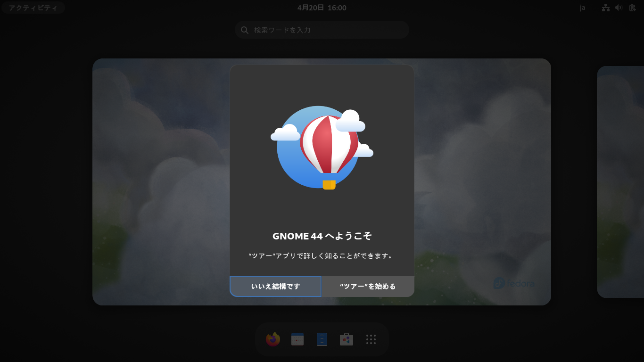Click the volume speaker icon
The image size is (644, 362).
pyautogui.click(x=619, y=8)
